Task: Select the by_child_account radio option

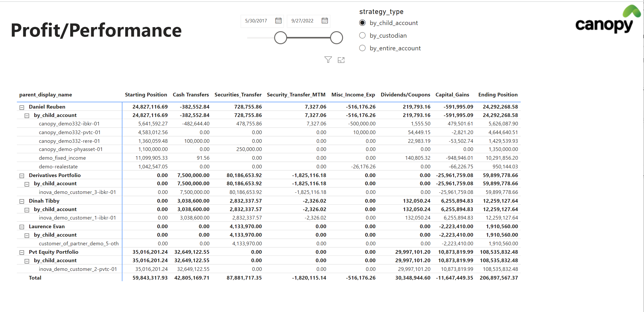Action: click(x=362, y=23)
